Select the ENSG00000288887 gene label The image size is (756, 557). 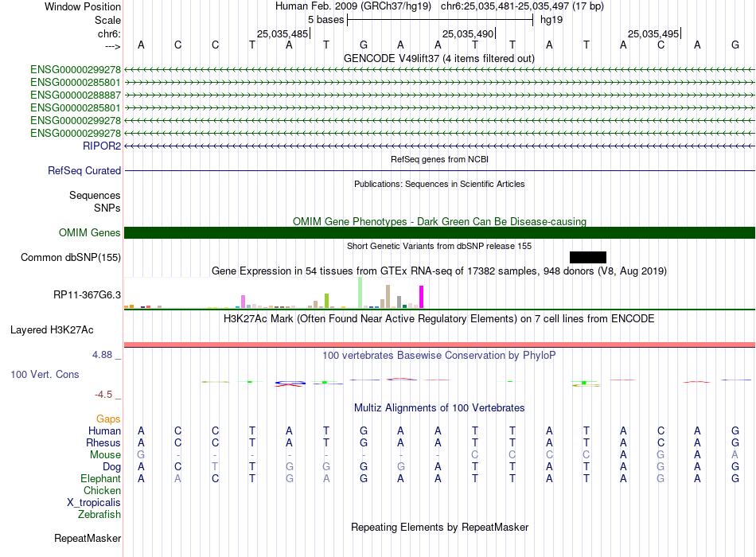click(x=76, y=95)
